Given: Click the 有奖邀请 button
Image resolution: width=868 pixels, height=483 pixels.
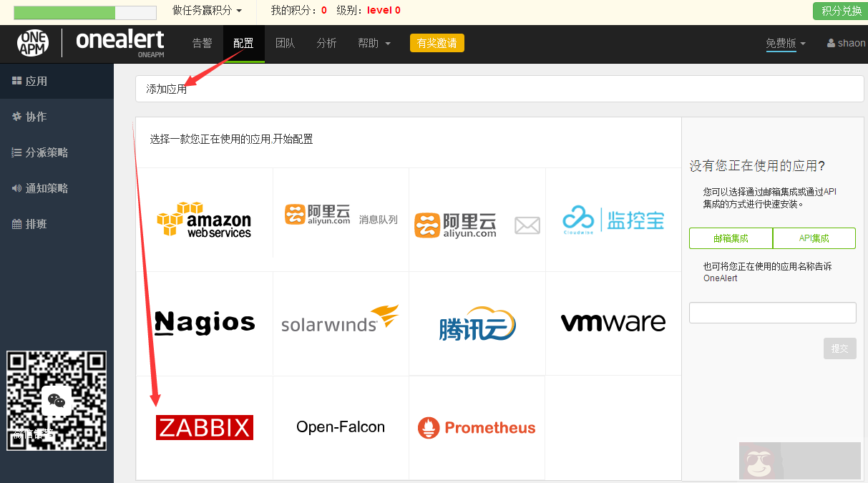Looking at the screenshot, I should coord(437,43).
